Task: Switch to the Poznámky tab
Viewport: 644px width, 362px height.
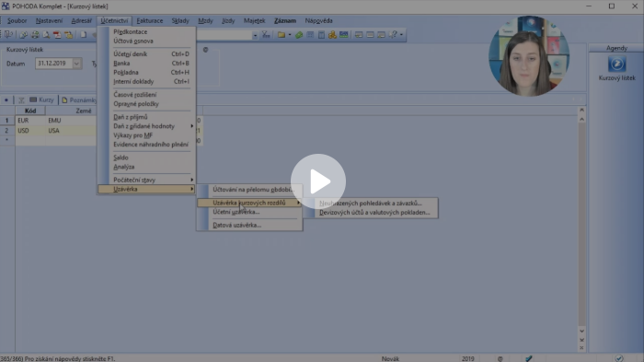Action: [x=79, y=100]
